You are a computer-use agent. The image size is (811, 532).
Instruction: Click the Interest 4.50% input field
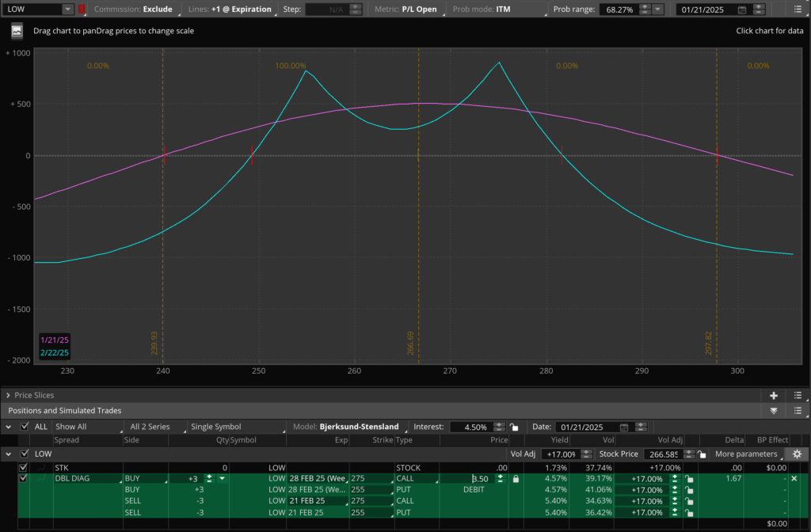[x=472, y=427]
